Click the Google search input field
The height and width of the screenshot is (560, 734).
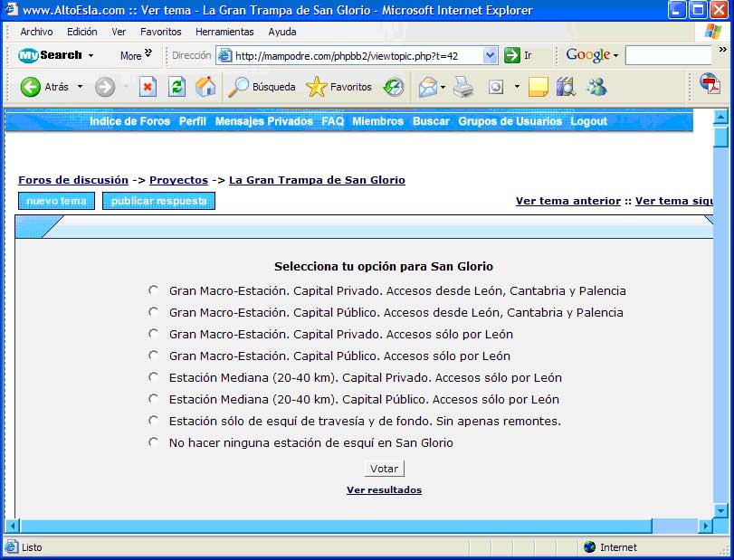[668, 55]
